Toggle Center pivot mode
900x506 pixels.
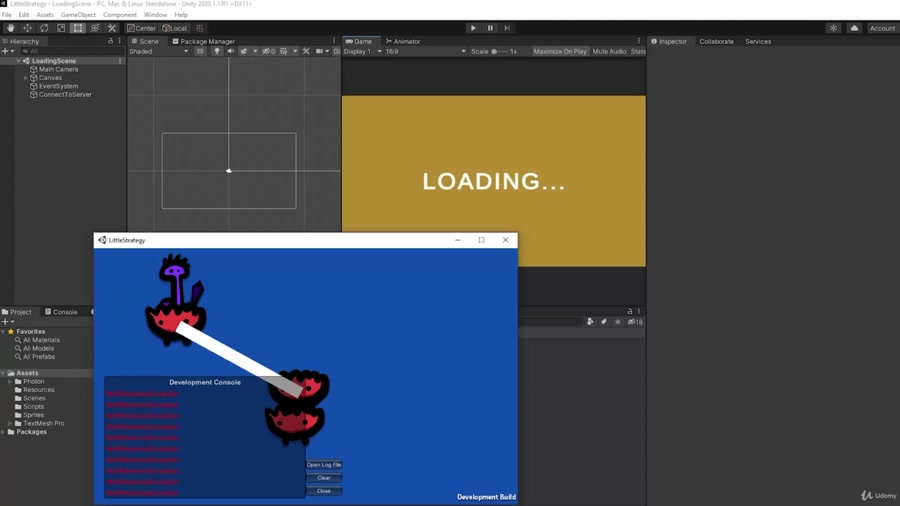[x=142, y=28]
